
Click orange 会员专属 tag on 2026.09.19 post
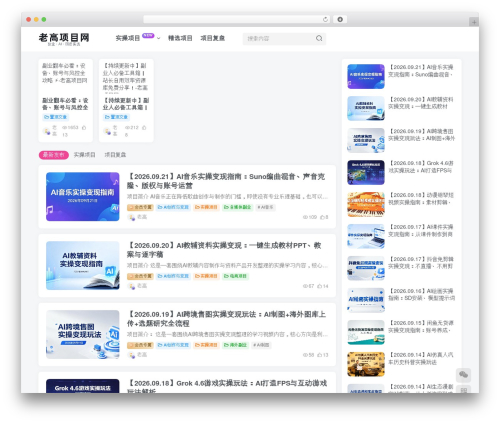pyautogui.click(x=140, y=345)
